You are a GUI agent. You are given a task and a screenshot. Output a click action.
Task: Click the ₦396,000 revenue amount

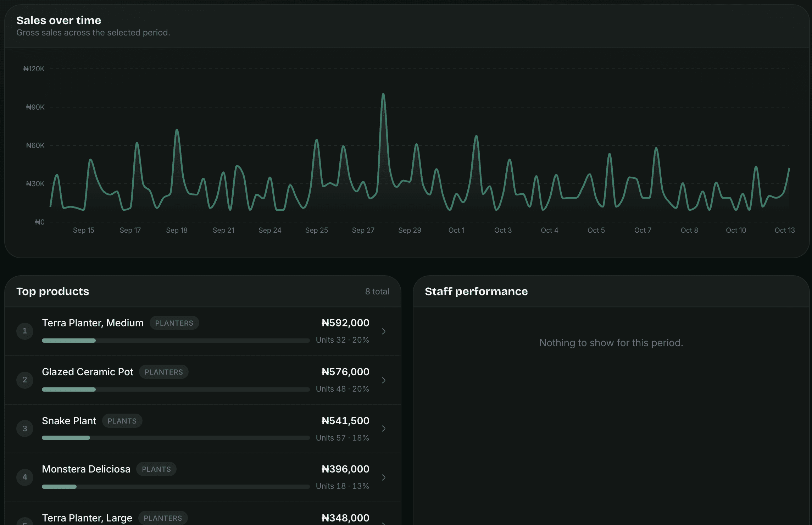345,469
